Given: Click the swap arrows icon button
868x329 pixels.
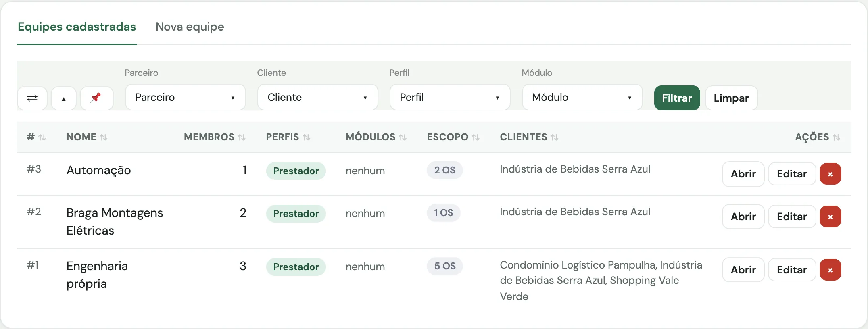Looking at the screenshot, I should [x=32, y=98].
